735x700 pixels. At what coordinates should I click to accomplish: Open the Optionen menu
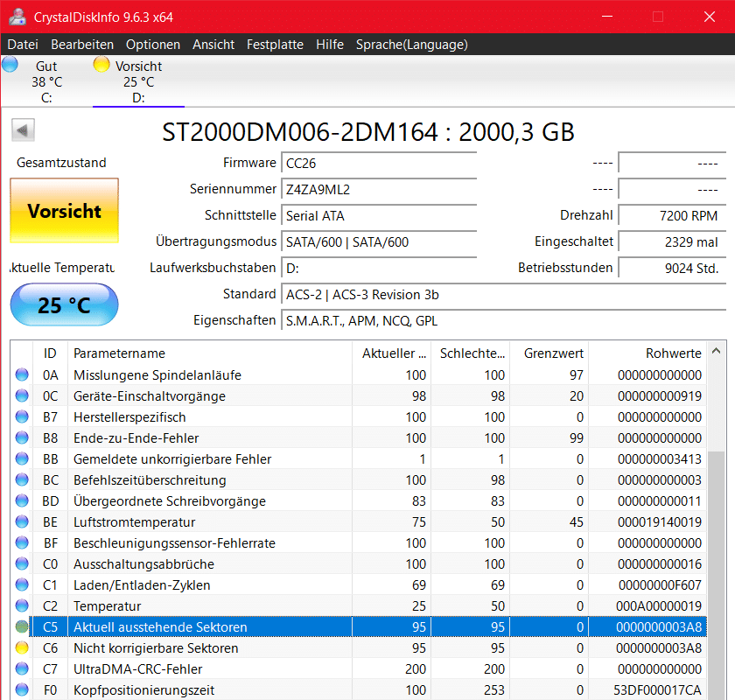click(x=153, y=45)
